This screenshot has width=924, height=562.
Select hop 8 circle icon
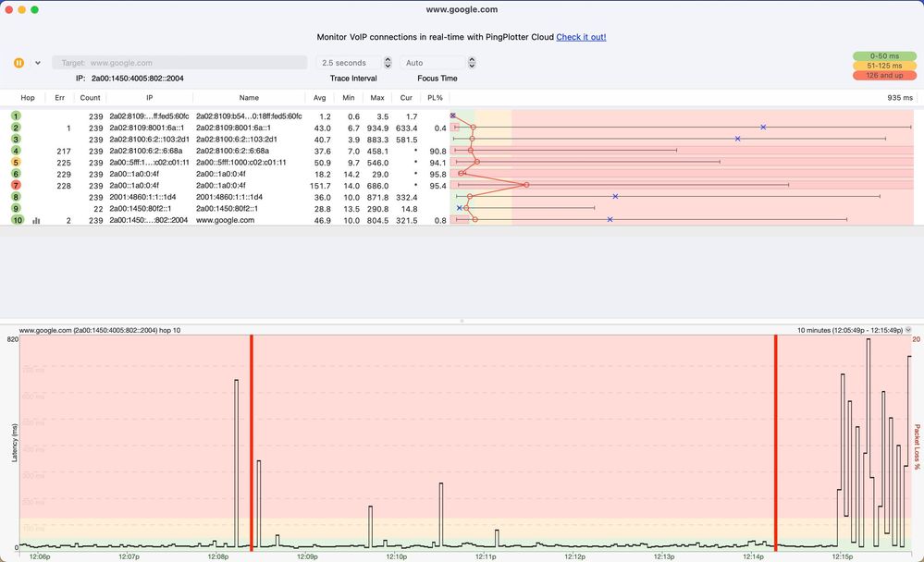tap(16, 197)
